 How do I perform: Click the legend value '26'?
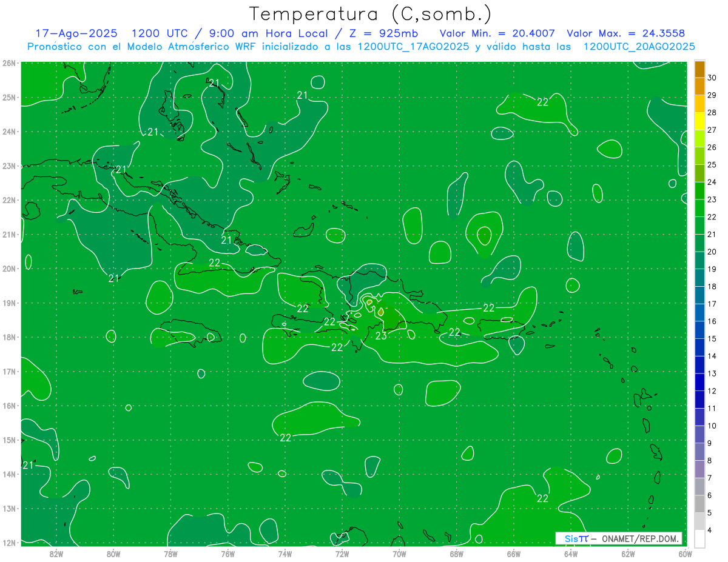coord(712,147)
